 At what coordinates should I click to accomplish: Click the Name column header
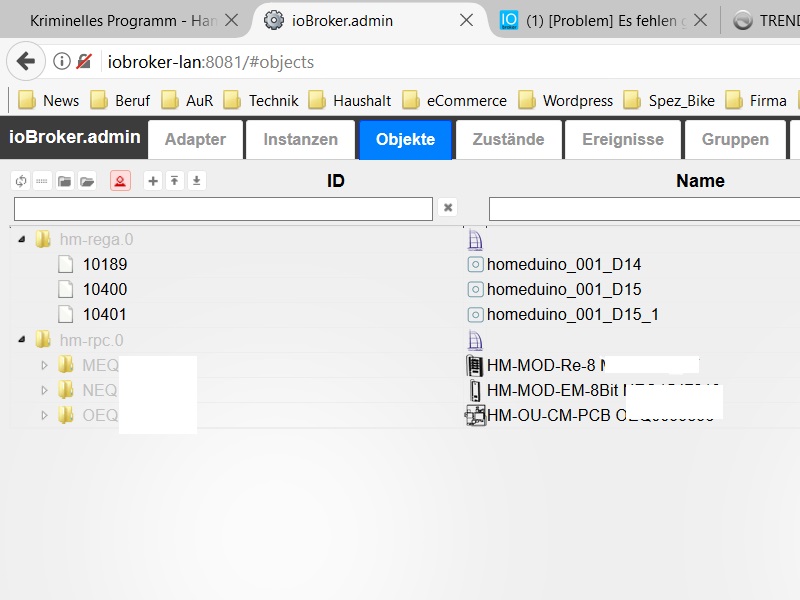coord(700,181)
